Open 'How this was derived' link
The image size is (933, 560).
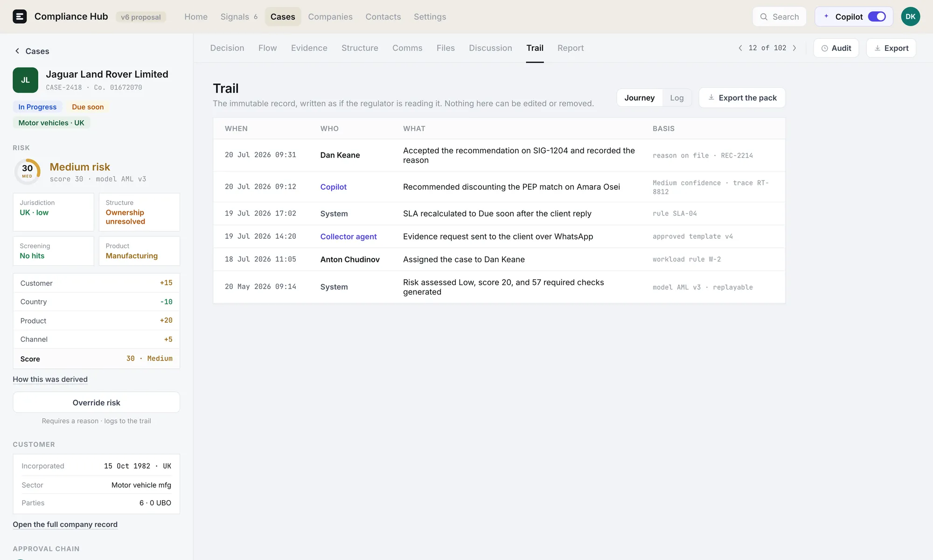point(50,380)
